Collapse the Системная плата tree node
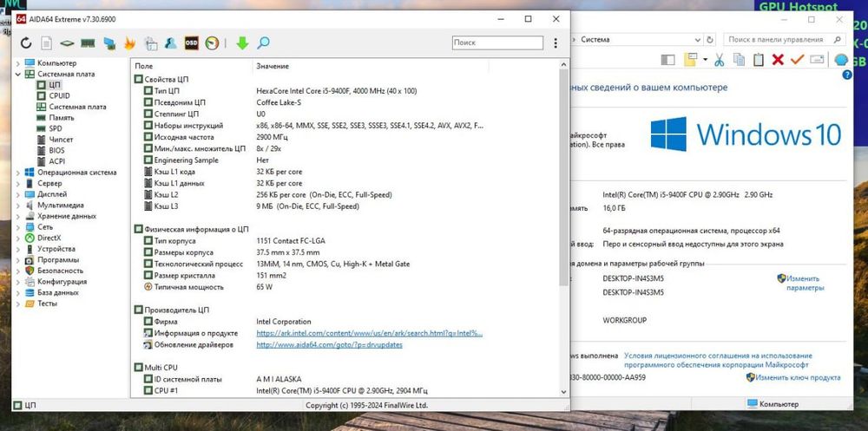The width and height of the screenshot is (868, 431). click(17, 74)
